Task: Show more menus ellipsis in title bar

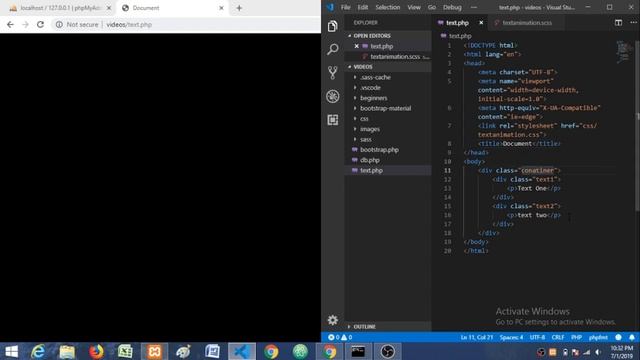Action: (x=473, y=7)
